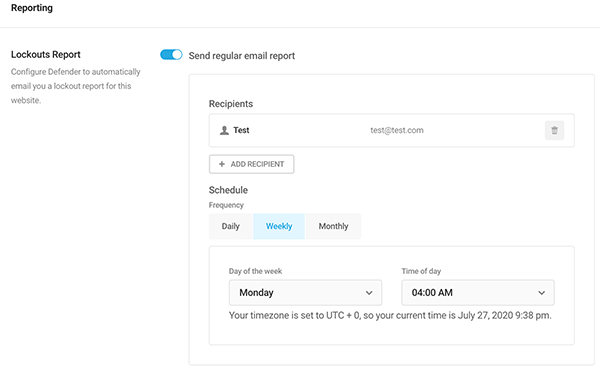Click the Lockouts Report title
The height and width of the screenshot is (377, 600).
pos(46,54)
